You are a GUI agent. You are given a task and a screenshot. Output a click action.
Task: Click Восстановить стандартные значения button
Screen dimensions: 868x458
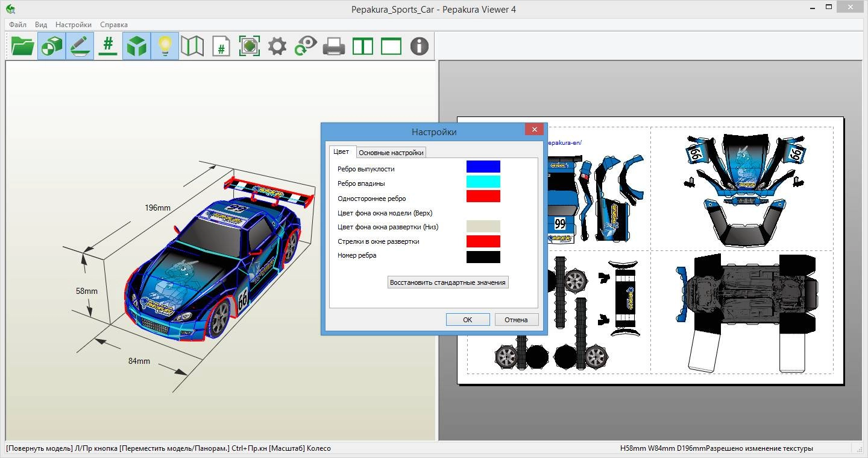click(x=448, y=282)
